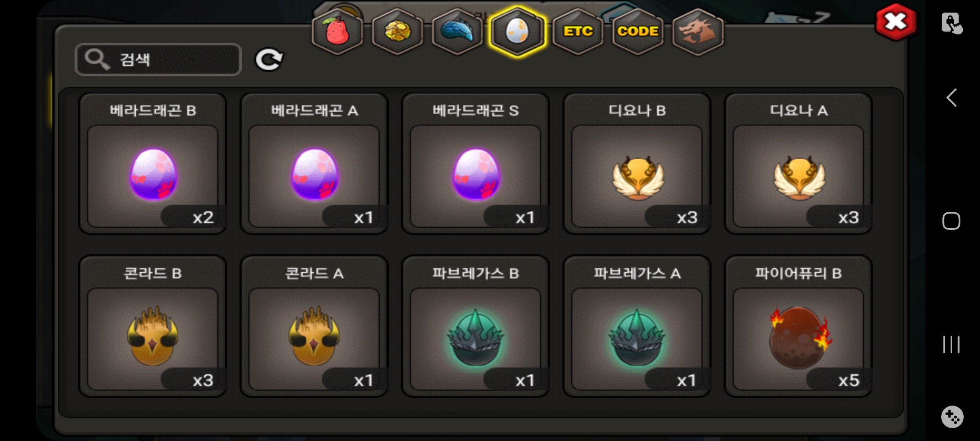
Task: Select the egg category tab
Action: point(517,32)
